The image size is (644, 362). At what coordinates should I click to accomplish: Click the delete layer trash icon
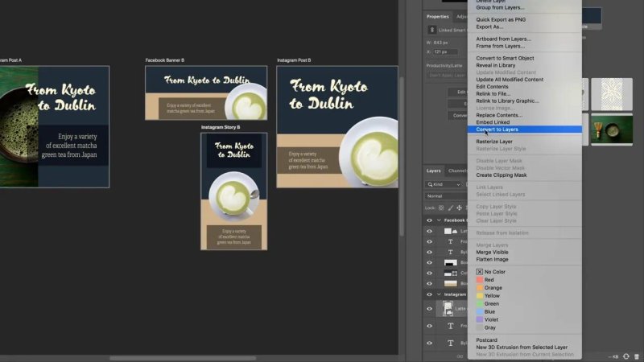(x=637, y=356)
